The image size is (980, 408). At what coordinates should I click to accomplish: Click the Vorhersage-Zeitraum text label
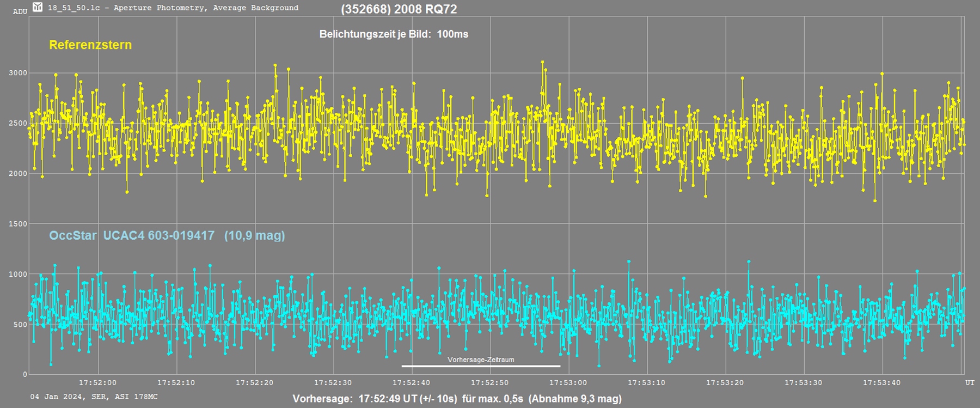[481, 360]
